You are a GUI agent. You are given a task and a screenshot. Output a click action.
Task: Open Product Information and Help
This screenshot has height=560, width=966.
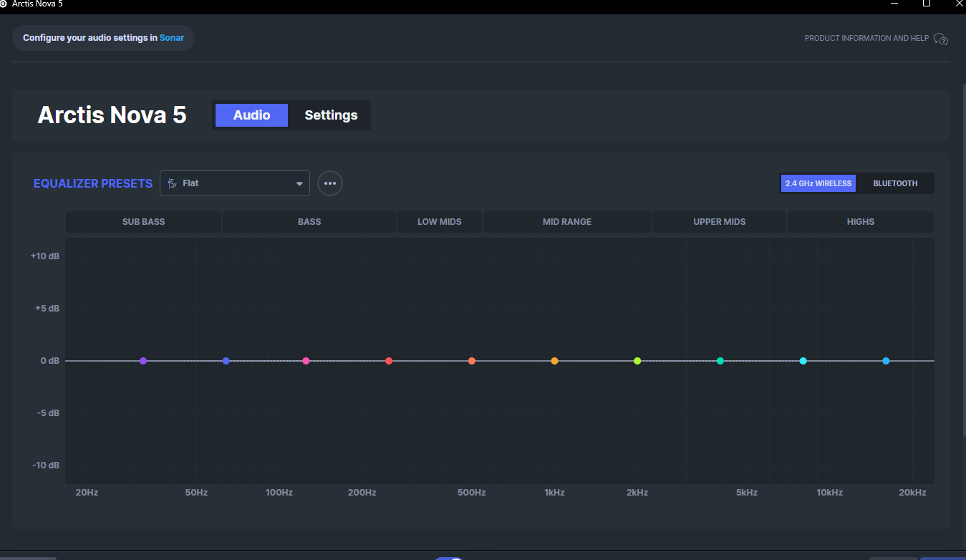click(x=866, y=39)
